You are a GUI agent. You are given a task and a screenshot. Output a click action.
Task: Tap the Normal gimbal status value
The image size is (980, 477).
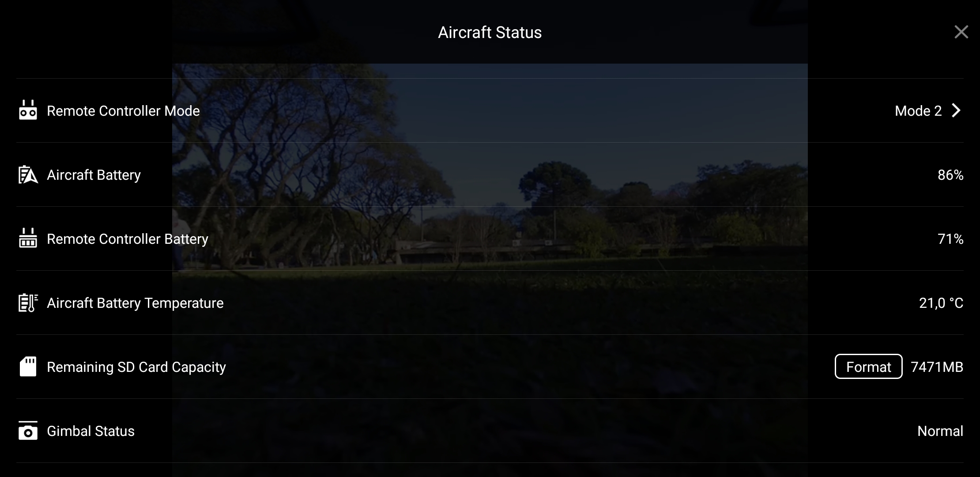[x=940, y=431]
